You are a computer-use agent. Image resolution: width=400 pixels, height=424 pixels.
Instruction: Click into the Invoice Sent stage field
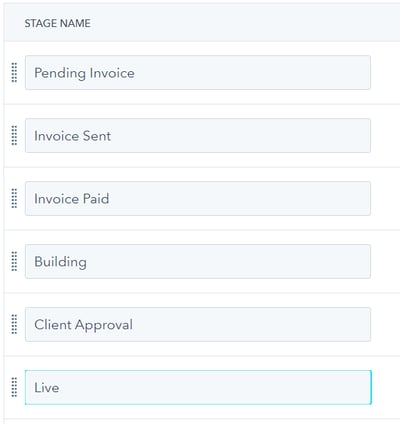coord(198,136)
